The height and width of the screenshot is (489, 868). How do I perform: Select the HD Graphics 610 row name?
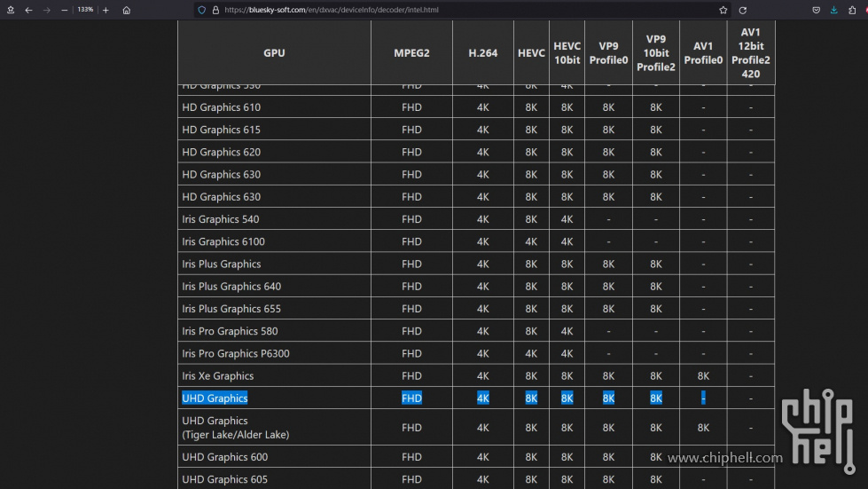pyautogui.click(x=222, y=107)
